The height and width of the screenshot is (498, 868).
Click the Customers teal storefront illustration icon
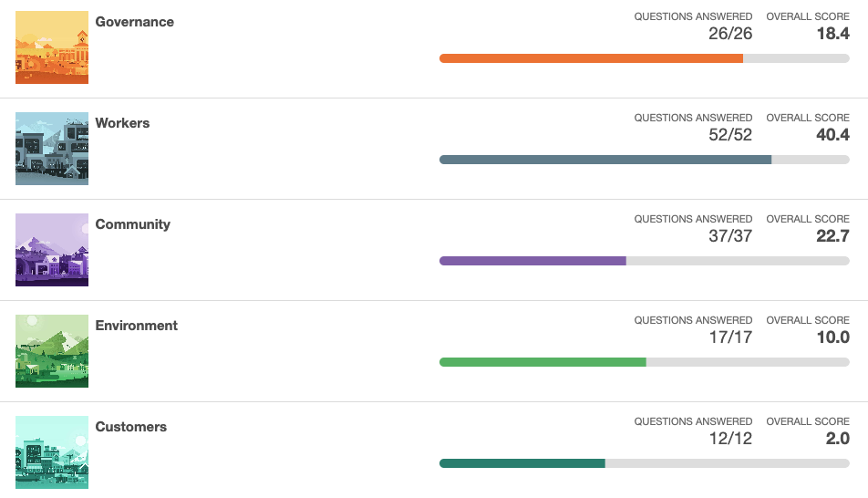point(52,452)
